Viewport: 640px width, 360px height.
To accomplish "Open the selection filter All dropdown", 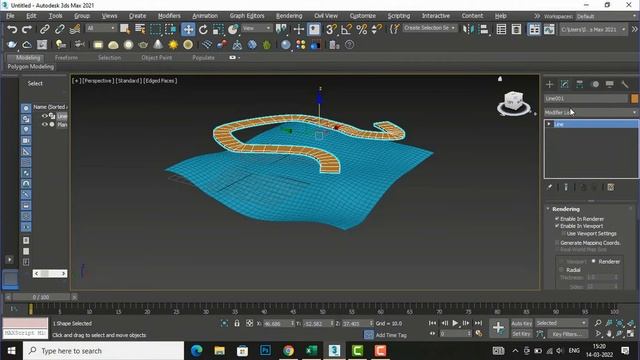I will [101, 28].
